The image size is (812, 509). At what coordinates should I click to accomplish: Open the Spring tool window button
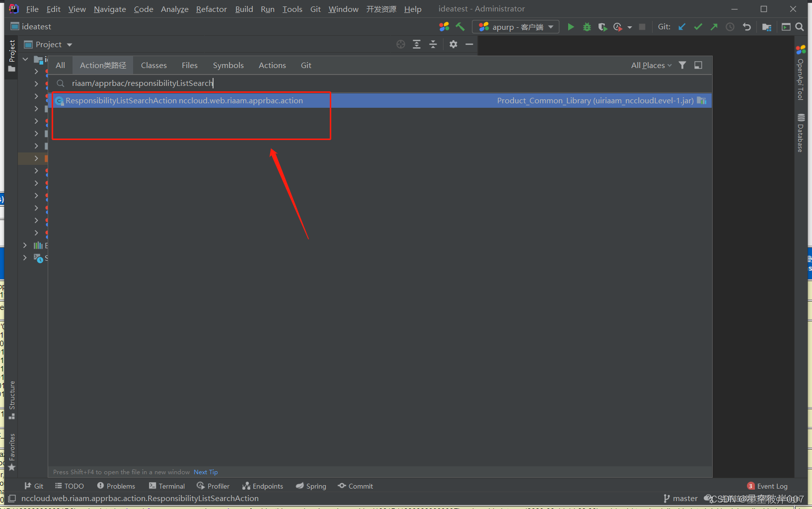pyautogui.click(x=311, y=486)
